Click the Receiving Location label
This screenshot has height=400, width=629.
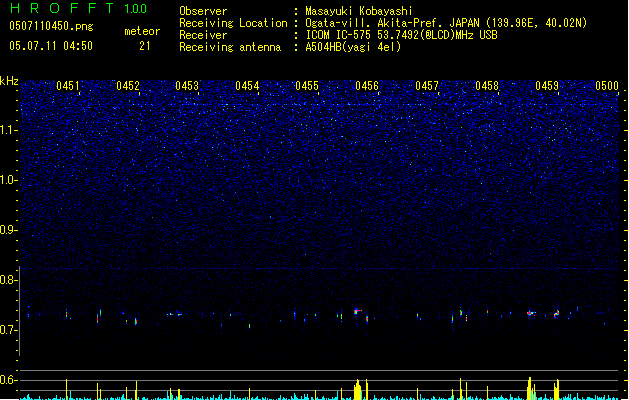tap(233, 23)
